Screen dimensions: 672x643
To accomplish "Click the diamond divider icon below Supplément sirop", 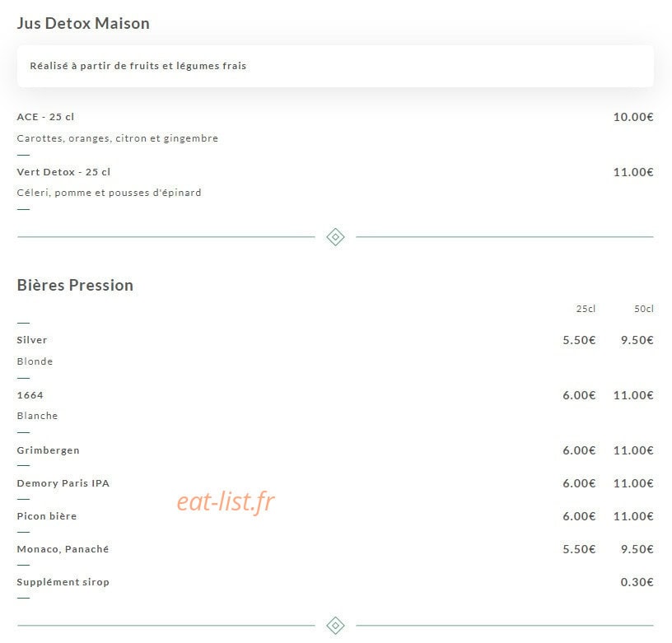I will coord(335,626).
